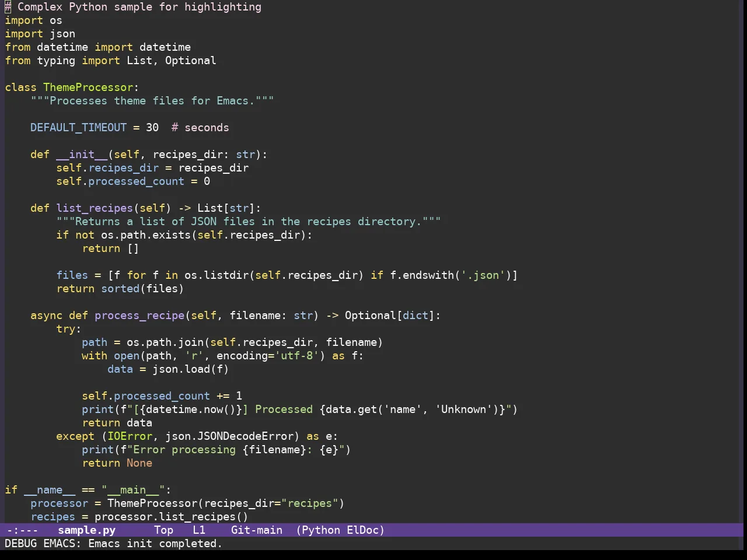Image resolution: width=747 pixels, height=560 pixels.
Task: Click the Python major mode name
Action: pos(321,530)
